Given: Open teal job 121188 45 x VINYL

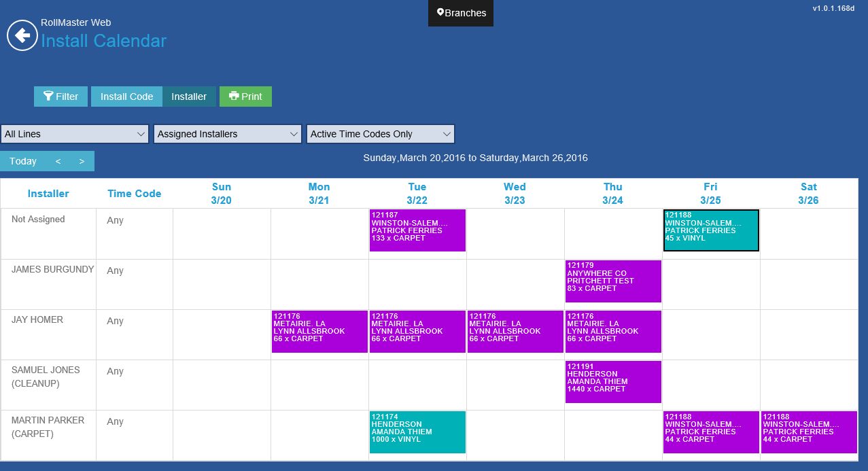Looking at the screenshot, I should click(711, 230).
